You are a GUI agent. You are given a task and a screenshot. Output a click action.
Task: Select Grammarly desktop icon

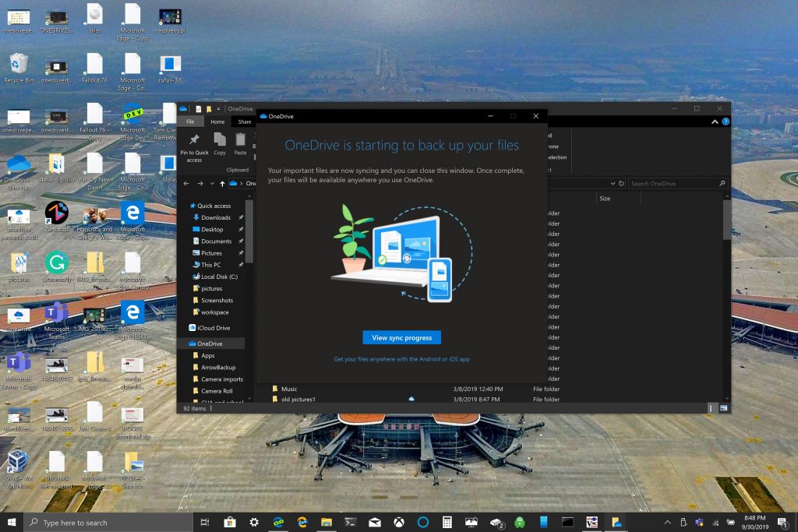point(56,267)
